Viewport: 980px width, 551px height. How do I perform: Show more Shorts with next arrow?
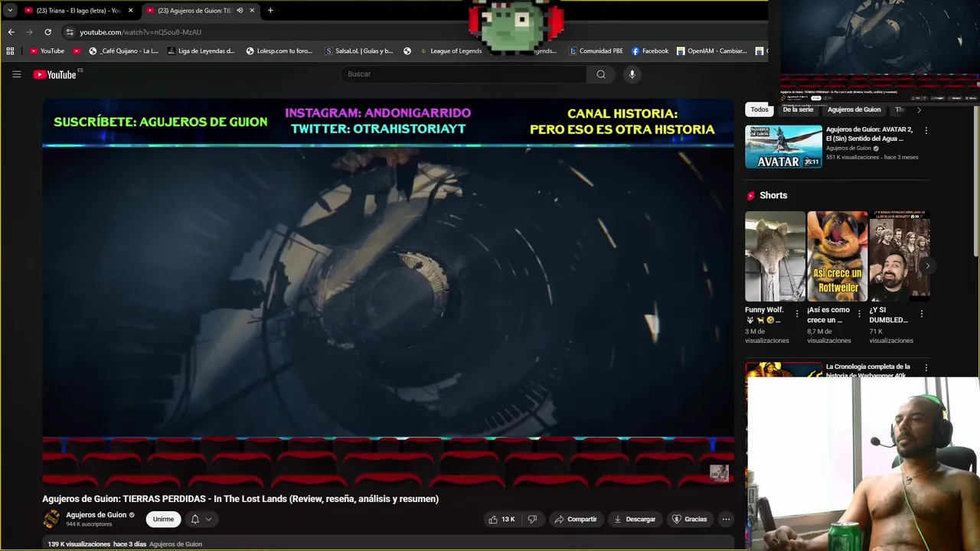(926, 266)
